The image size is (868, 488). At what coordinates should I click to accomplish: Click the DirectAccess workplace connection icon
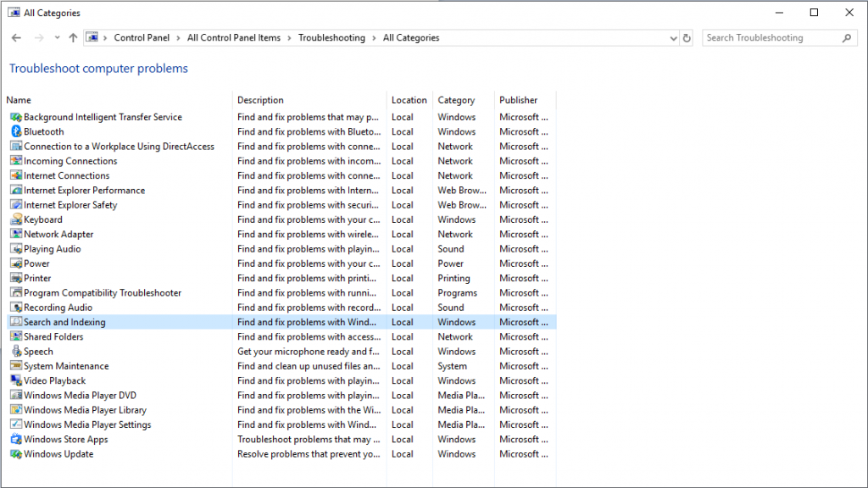coord(16,146)
